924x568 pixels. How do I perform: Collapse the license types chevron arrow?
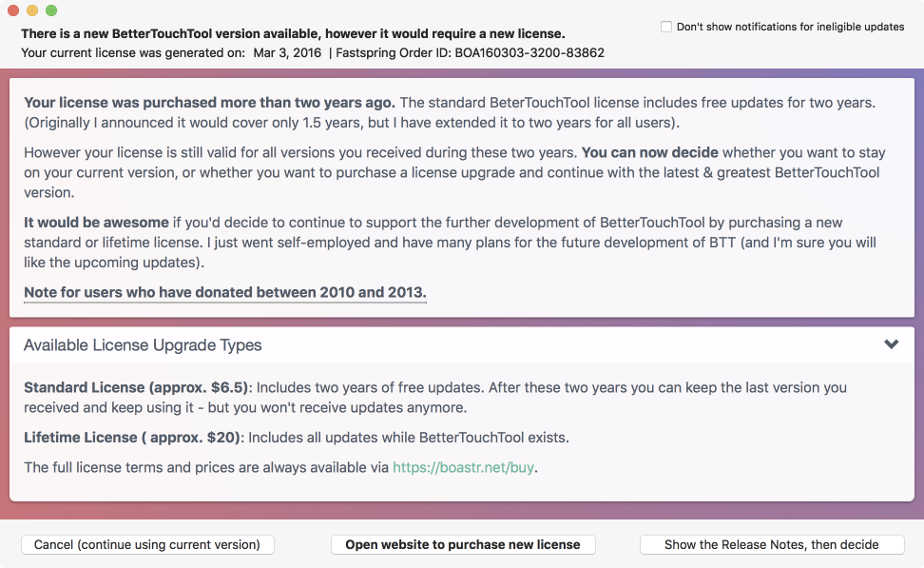[891, 344]
